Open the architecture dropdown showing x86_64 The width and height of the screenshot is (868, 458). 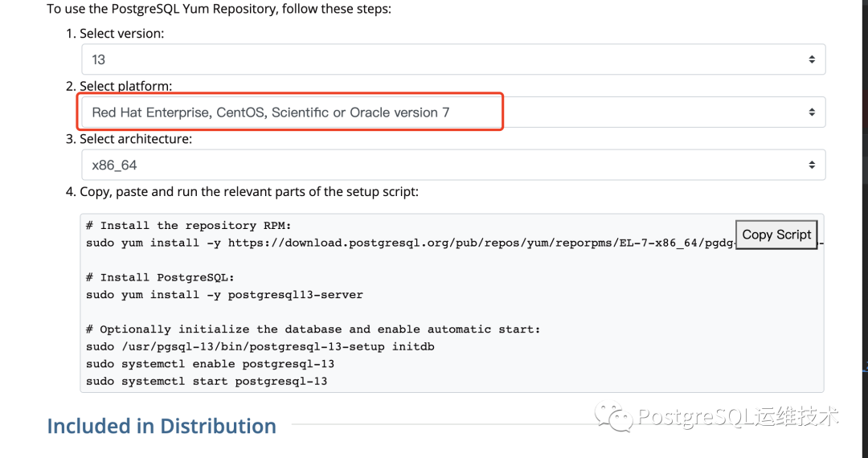tap(453, 165)
